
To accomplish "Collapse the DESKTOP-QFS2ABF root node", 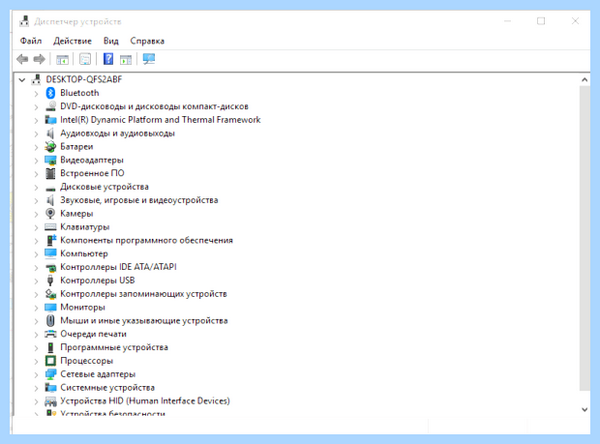I will (22, 80).
